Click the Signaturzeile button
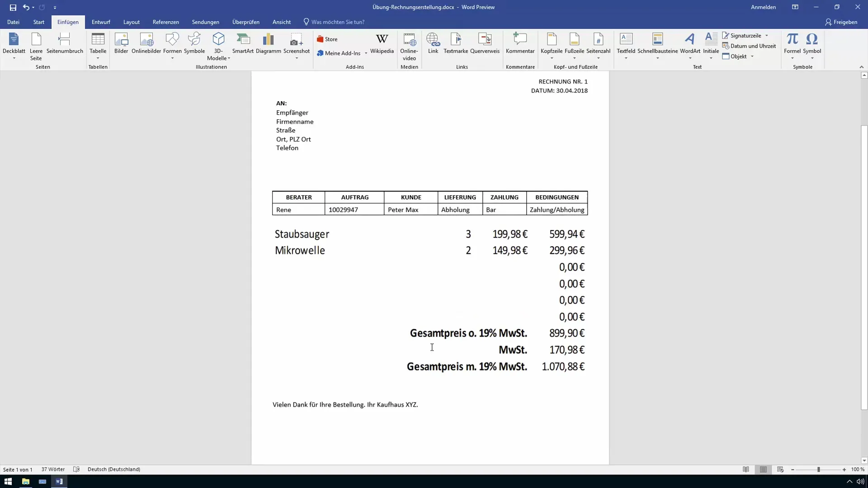The image size is (868, 488). click(x=742, y=36)
